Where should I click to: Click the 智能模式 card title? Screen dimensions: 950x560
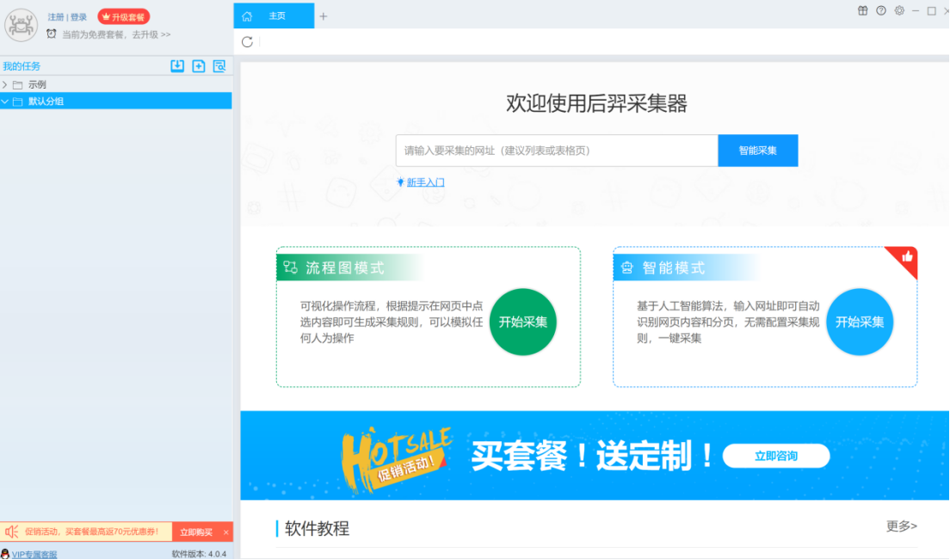674,268
